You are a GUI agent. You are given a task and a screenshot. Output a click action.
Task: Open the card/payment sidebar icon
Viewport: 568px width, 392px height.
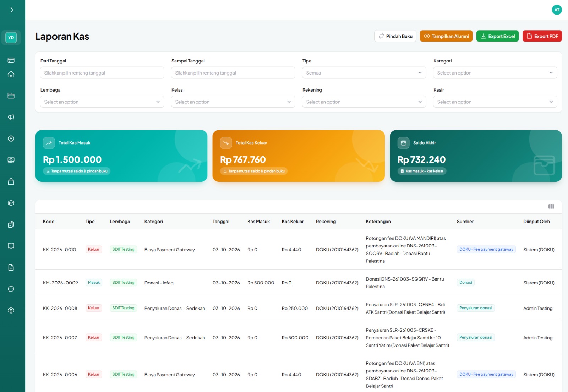click(11, 60)
